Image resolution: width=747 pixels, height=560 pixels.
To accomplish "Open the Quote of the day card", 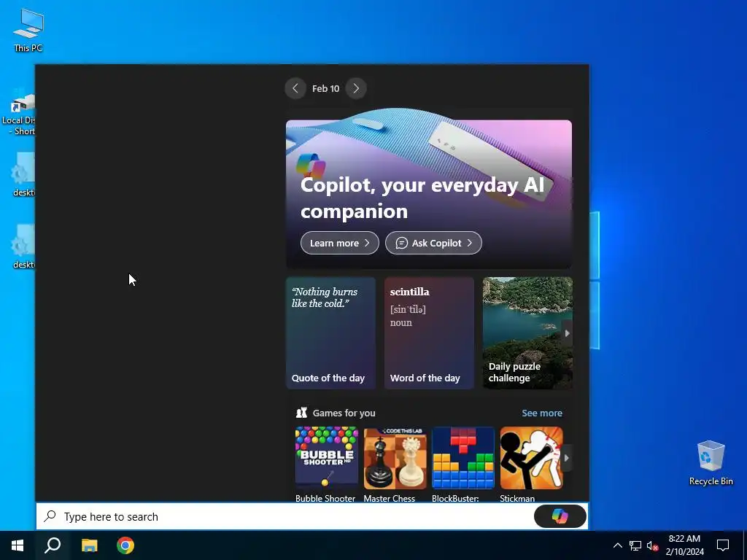I will coord(330,332).
